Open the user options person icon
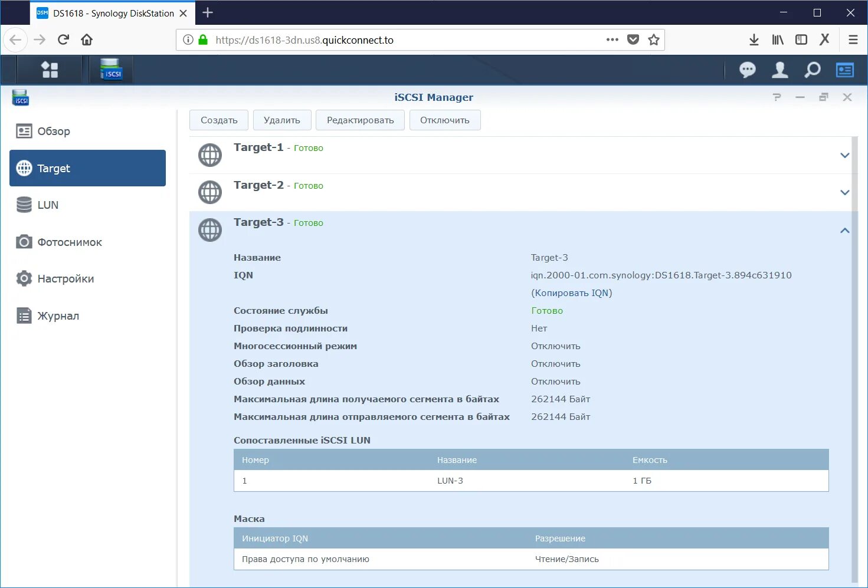The image size is (868, 588). [780, 70]
